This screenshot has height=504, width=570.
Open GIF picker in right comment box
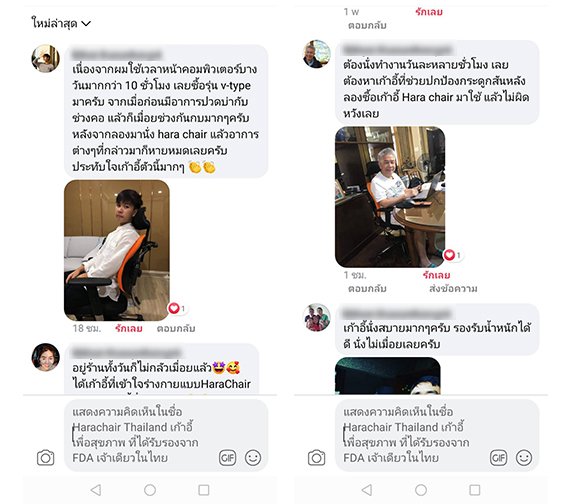point(498,458)
